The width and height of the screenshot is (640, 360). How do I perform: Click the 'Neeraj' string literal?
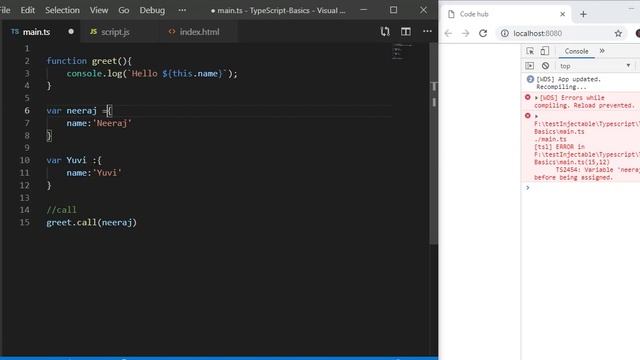coord(112,123)
